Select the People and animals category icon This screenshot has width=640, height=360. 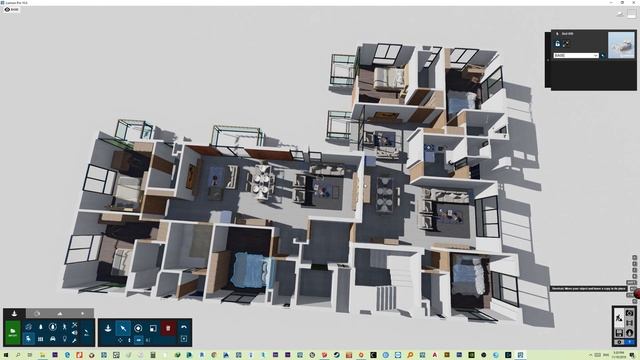64,327
